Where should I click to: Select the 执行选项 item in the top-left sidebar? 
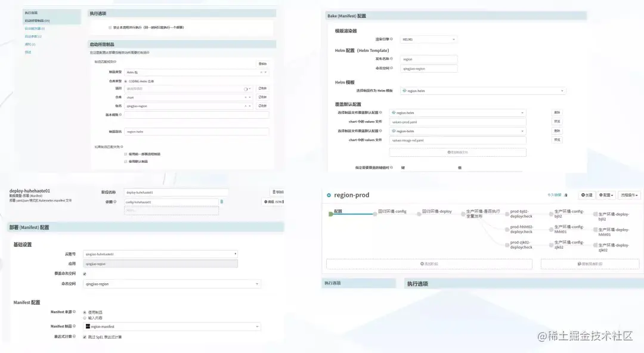[31, 13]
